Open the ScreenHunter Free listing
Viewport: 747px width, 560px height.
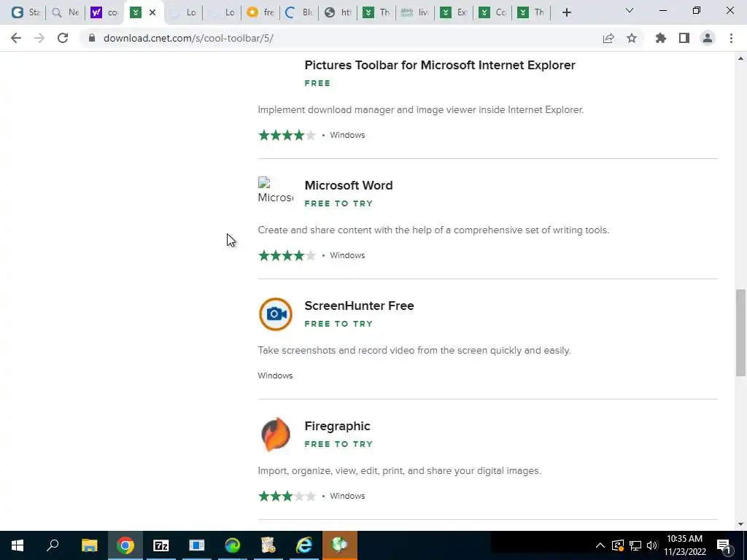pyautogui.click(x=359, y=306)
